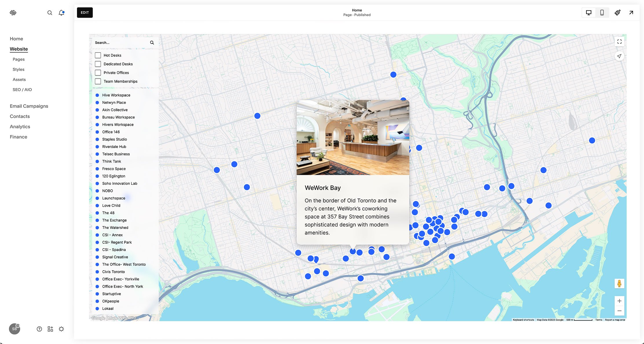Open site in new tab arrow

click(x=631, y=13)
